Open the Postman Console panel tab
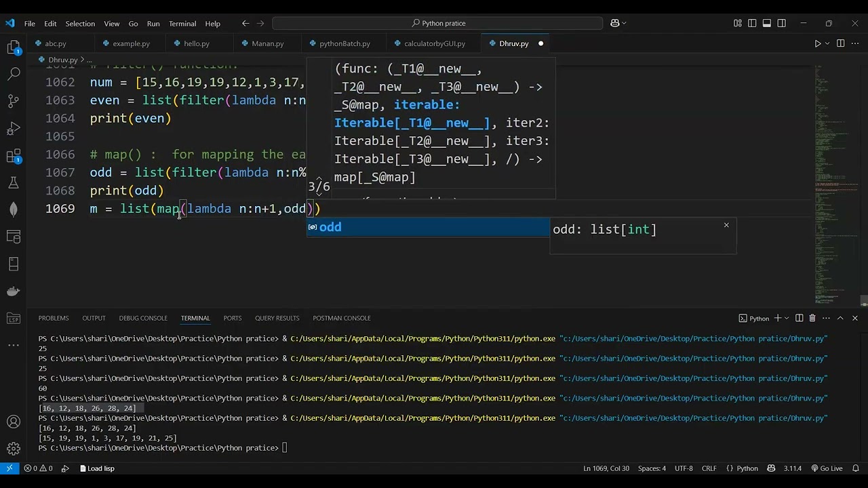 [x=342, y=318]
